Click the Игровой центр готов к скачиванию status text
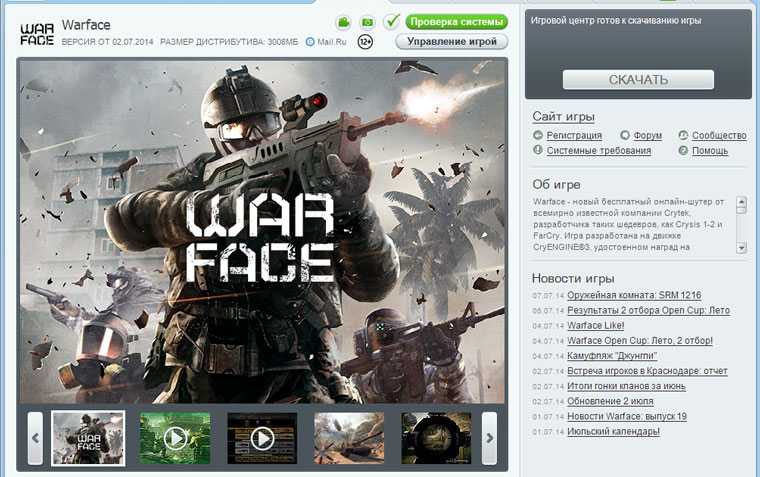 point(616,21)
